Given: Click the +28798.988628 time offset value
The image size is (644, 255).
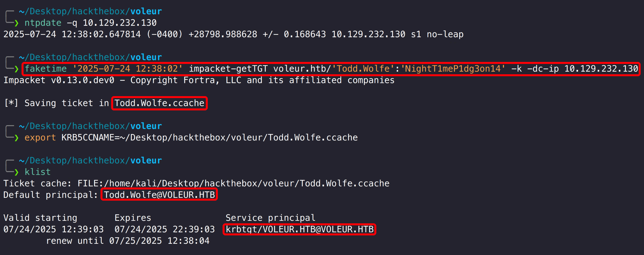Looking at the screenshot, I should (223, 34).
